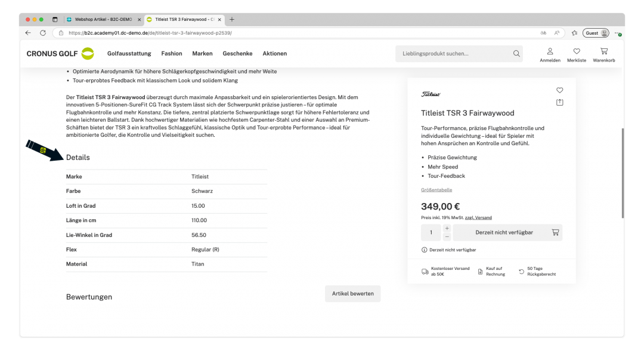644x363 pixels.
Task: Click the Derzeit nicht verfügbar cart button
Action: point(507,232)
